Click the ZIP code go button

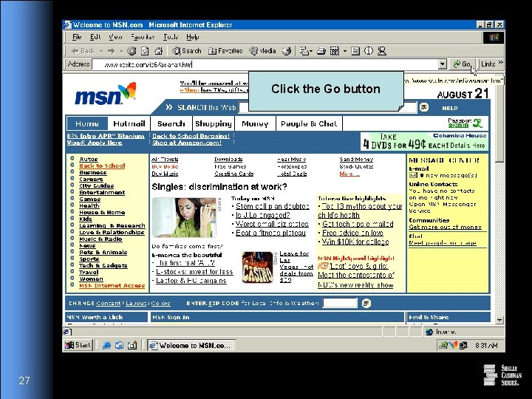point(366,303)
